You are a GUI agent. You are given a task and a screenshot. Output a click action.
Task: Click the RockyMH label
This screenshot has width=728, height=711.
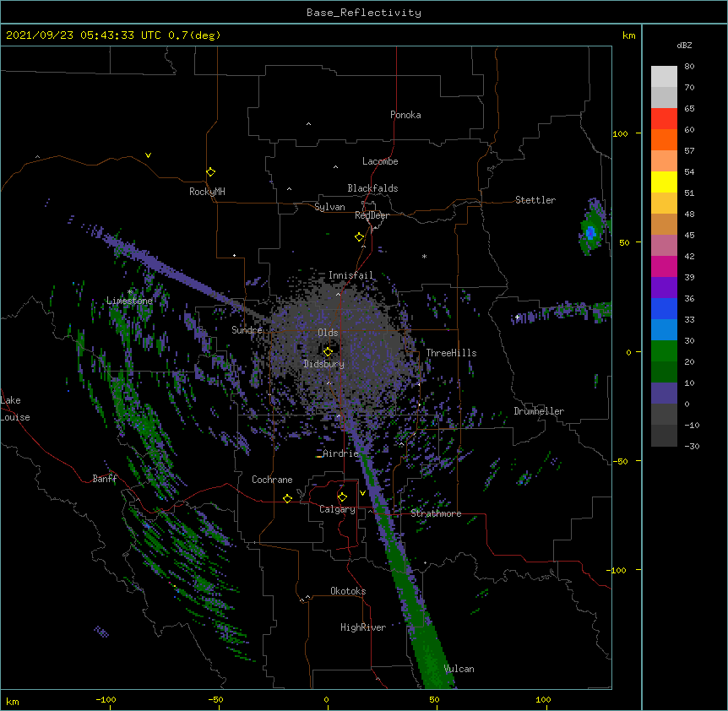pyautogui.click(x=207, y=192)
